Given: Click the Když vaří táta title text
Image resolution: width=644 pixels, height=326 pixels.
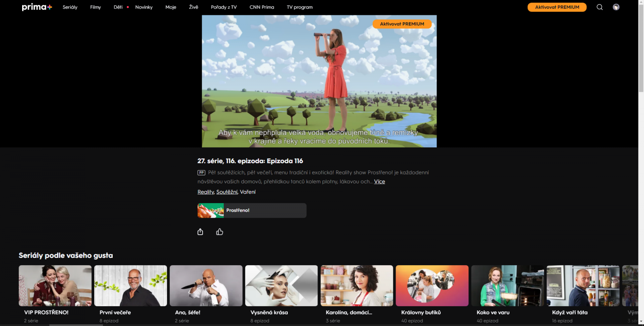Looking at the screenshot, I should 570,312.
